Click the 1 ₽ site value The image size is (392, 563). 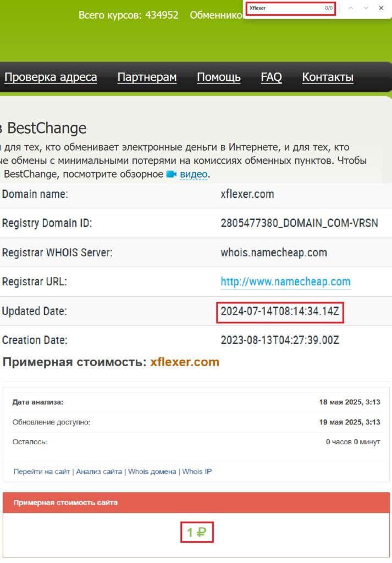click(196, 532)
